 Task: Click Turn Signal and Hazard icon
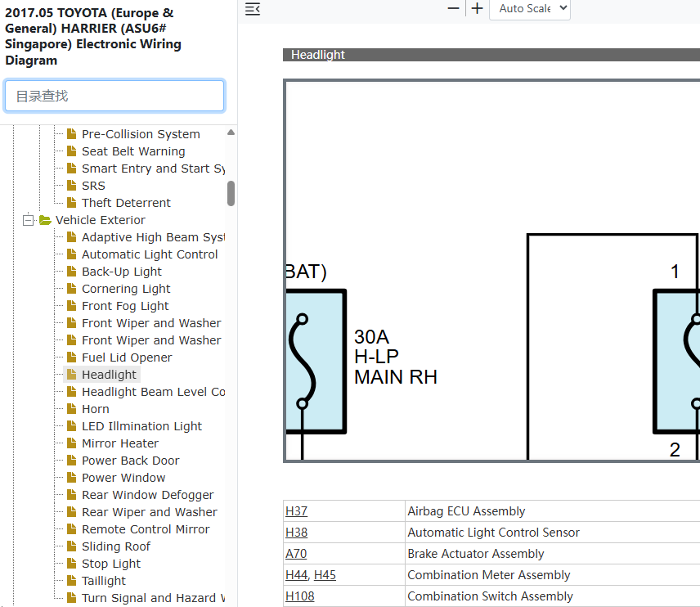tap(71, 598)
